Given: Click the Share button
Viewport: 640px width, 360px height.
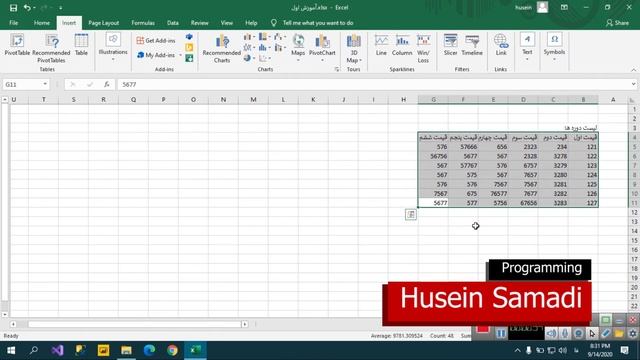Looking at the screenshot, I should pyautogui.click(x=618, y=23).
